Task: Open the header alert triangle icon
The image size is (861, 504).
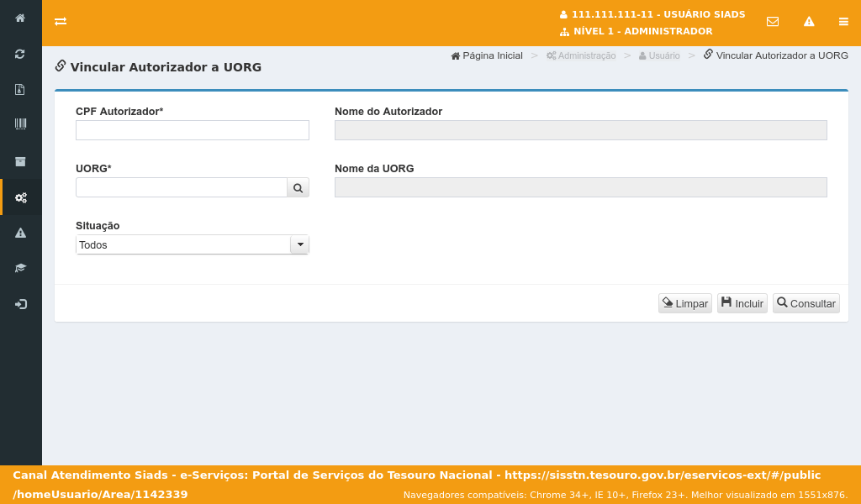Action: pyautogui.click(x=809, y=21)
